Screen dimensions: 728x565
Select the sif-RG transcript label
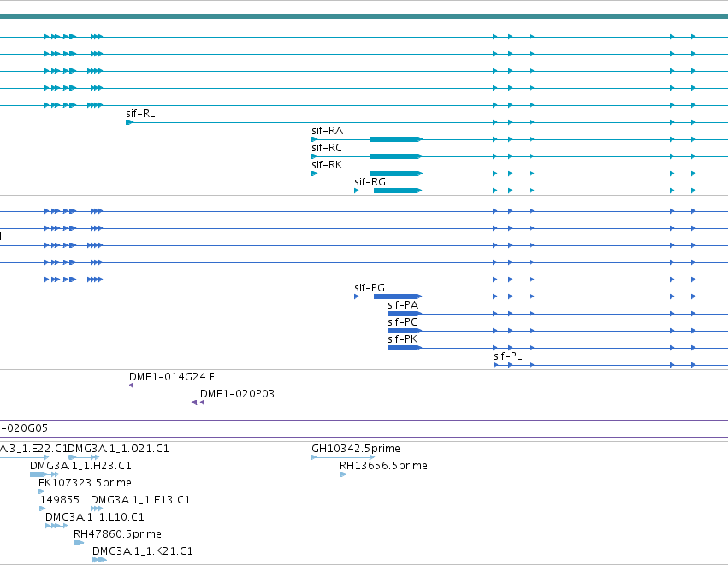point(370,182)
